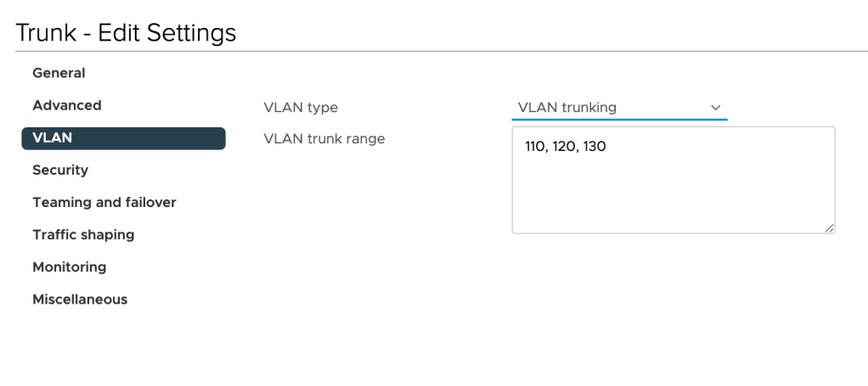The image size is (868, 386).
Task: Click the bottom border of the trunk range textarea
Action: coord(671,233)
